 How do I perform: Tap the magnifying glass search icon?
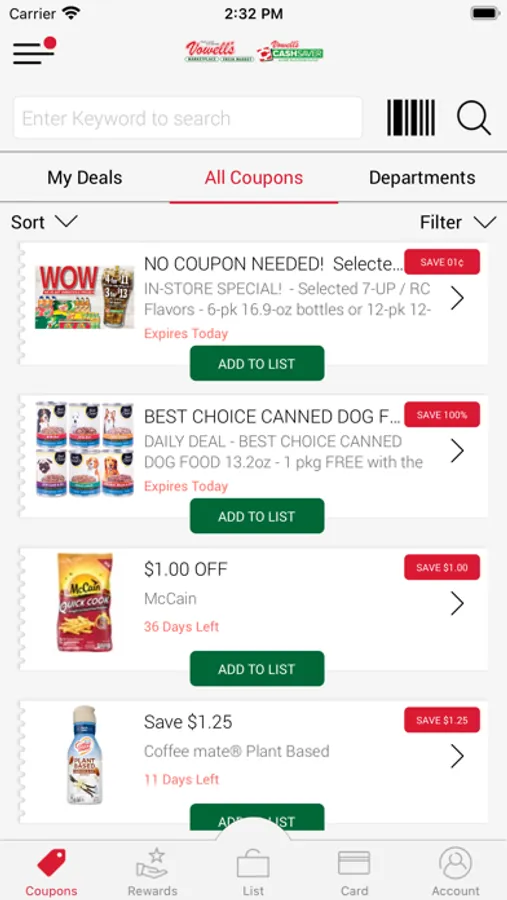[x=474, y=118]
